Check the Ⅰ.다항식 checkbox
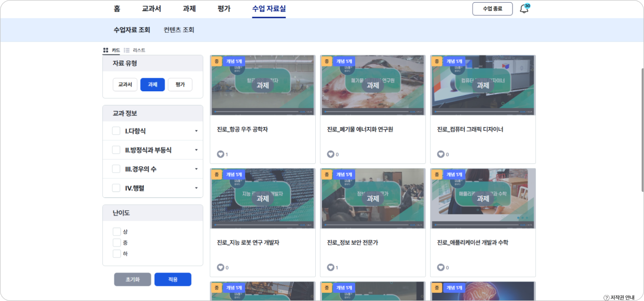 116,131
